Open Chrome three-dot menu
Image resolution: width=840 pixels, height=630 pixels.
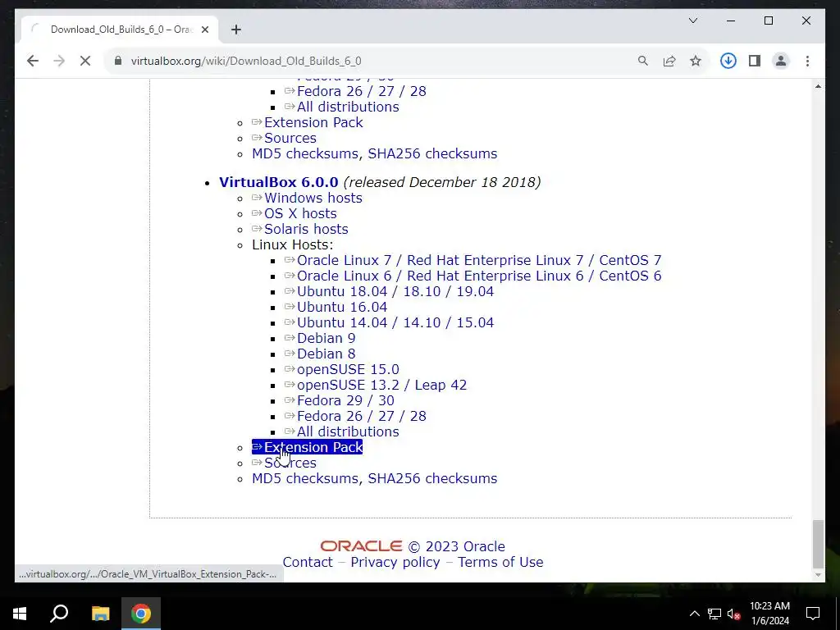coord(807,61)
